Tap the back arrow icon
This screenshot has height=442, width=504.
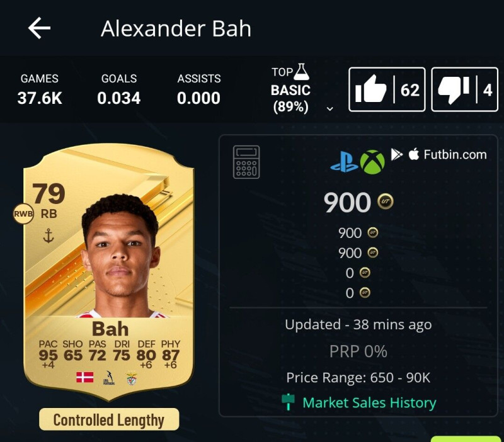(x=39, y=28)
